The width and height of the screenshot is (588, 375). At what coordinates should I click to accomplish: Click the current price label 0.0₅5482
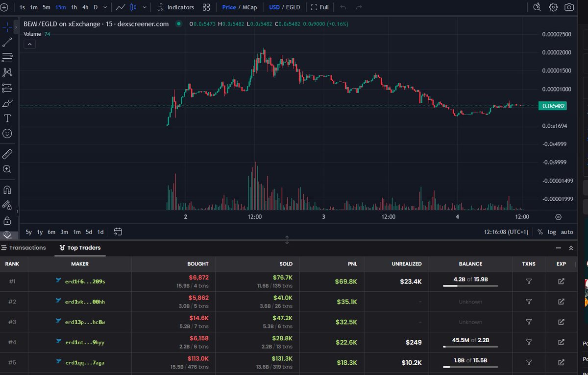(x=552, y=106)
